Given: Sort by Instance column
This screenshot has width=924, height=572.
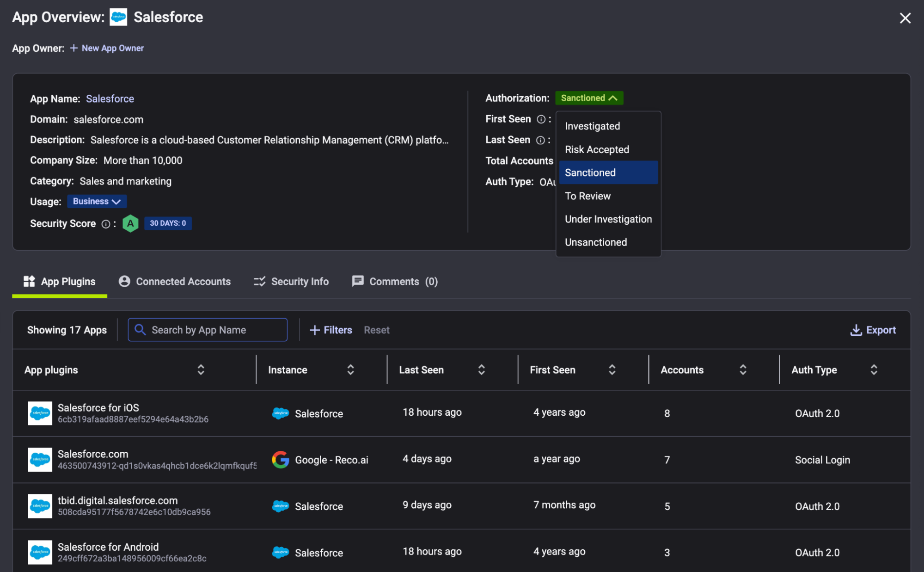Looking at the screenshot, I should [350, 370].
